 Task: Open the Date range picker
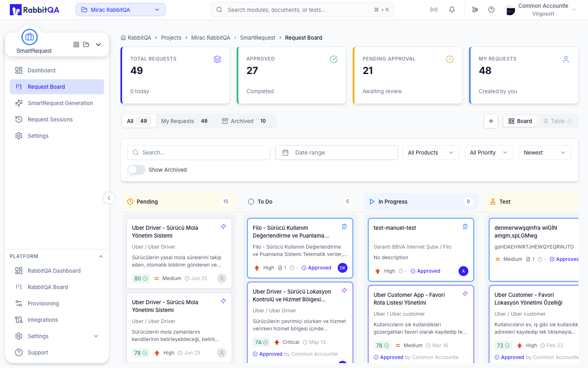[336, 153]
